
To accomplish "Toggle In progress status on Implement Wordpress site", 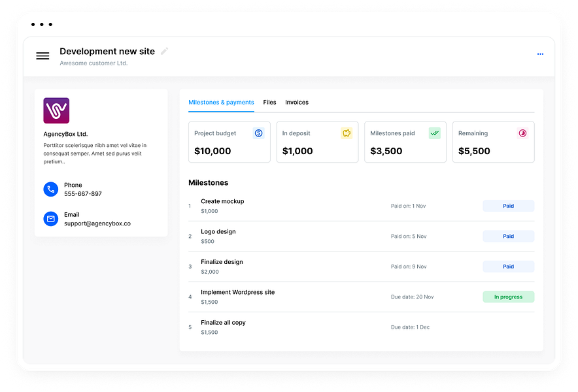I will point(508,297).
